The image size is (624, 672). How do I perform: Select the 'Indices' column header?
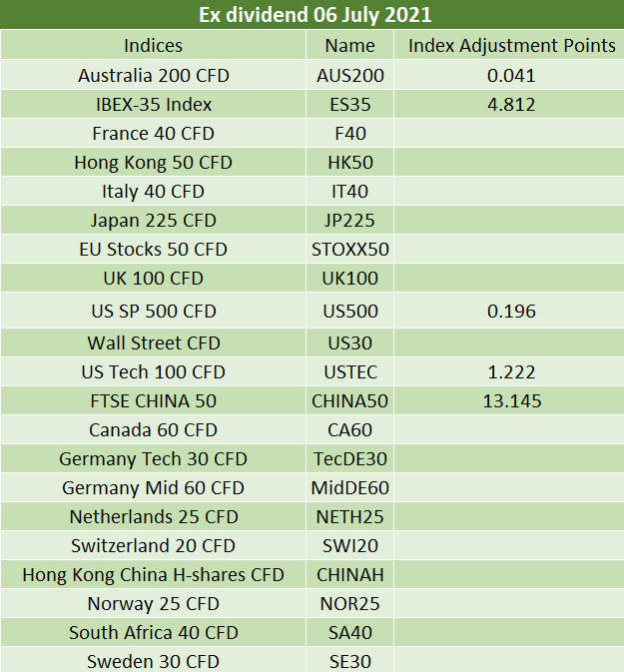[x=153, y=45]
